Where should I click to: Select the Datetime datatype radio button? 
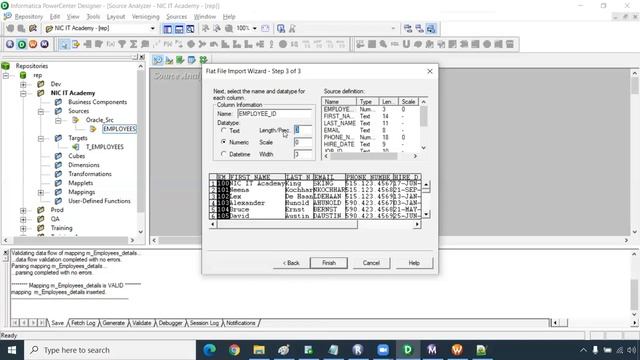click(x=223, y=154)
